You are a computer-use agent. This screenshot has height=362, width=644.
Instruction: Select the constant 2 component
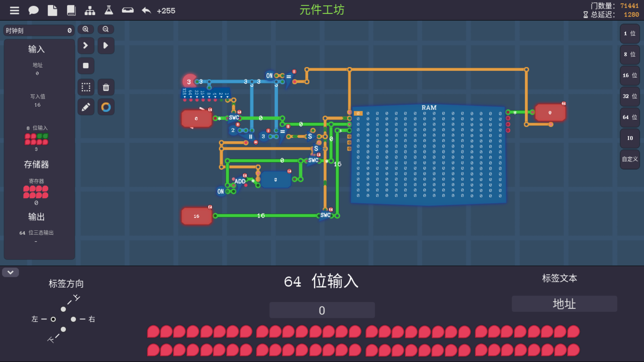tap(233, 130)
